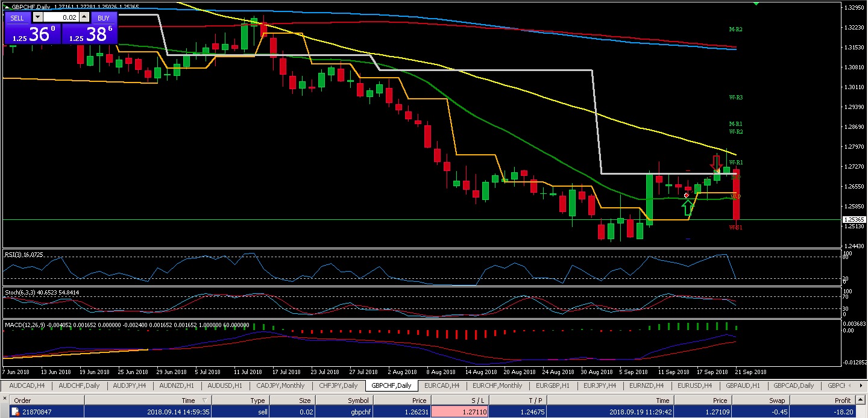The width and height of the screenshot is (868, 418).
Task: Sort orders by the Order column header
Action: tap(46, 401)
